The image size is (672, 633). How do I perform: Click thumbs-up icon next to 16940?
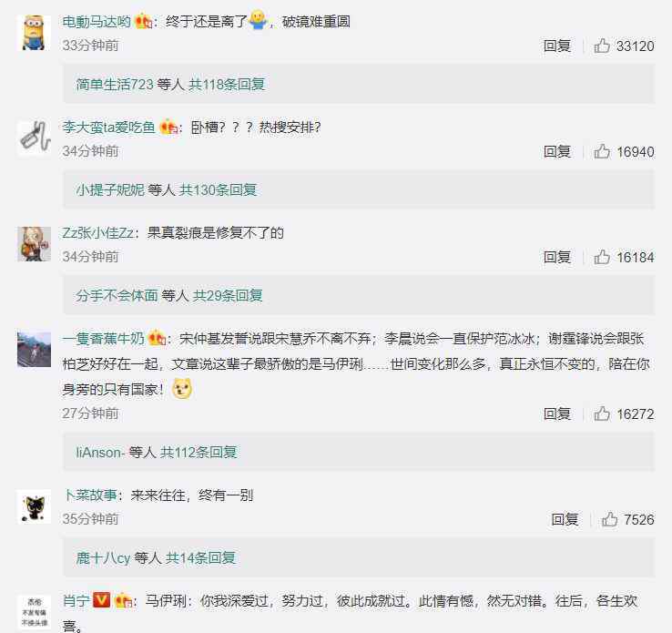click(x=602, y=151)
